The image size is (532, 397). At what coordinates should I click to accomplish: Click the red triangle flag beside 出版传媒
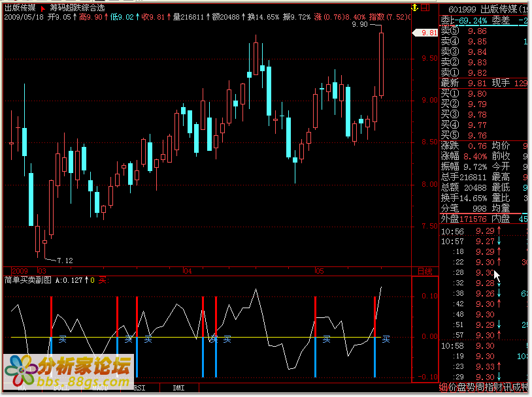click(42, 8)
